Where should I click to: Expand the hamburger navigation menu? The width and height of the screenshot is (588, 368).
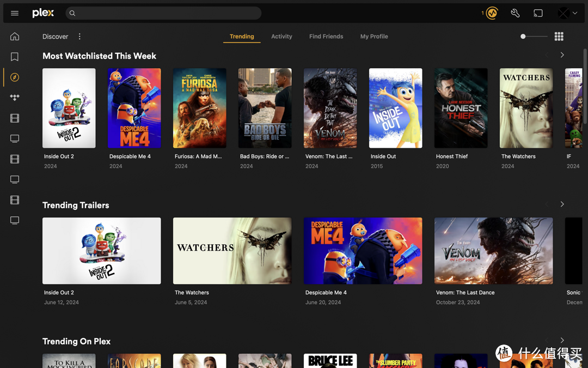(14, 13)
